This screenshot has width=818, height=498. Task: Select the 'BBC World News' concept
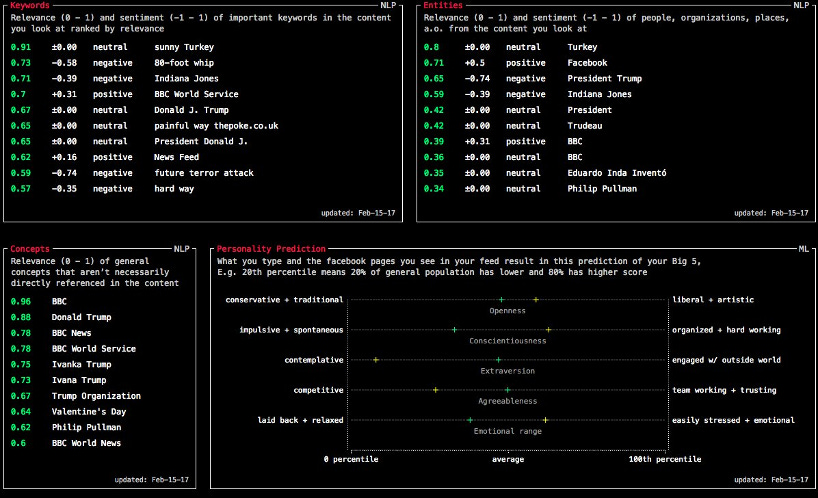coord(86,443)
